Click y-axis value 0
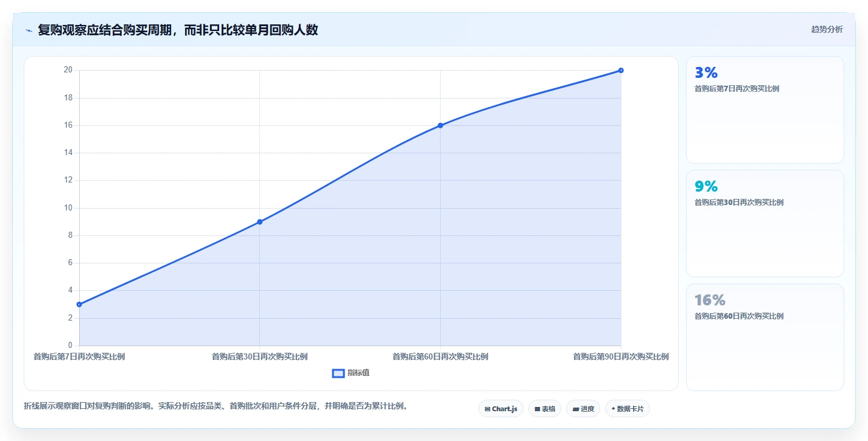 pyautogui.click(x=70, y=346)
